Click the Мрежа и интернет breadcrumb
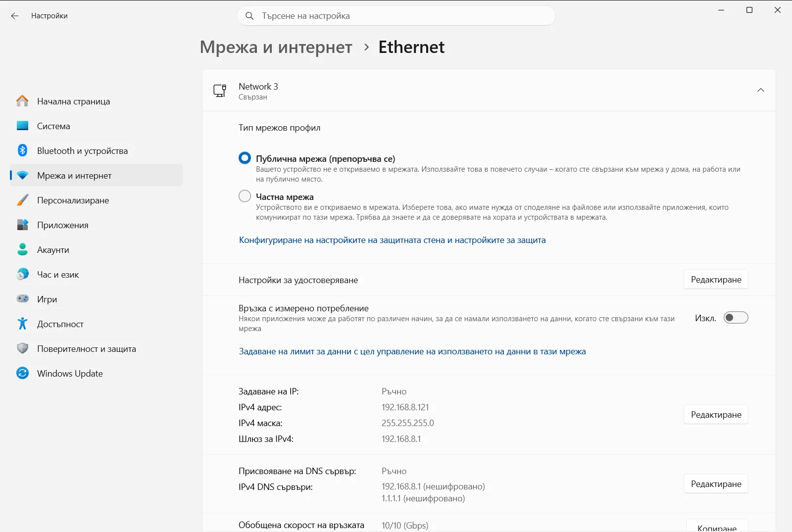Image resolution: width=792 pixels, height=532 pixels. click(x=276, y=47)
